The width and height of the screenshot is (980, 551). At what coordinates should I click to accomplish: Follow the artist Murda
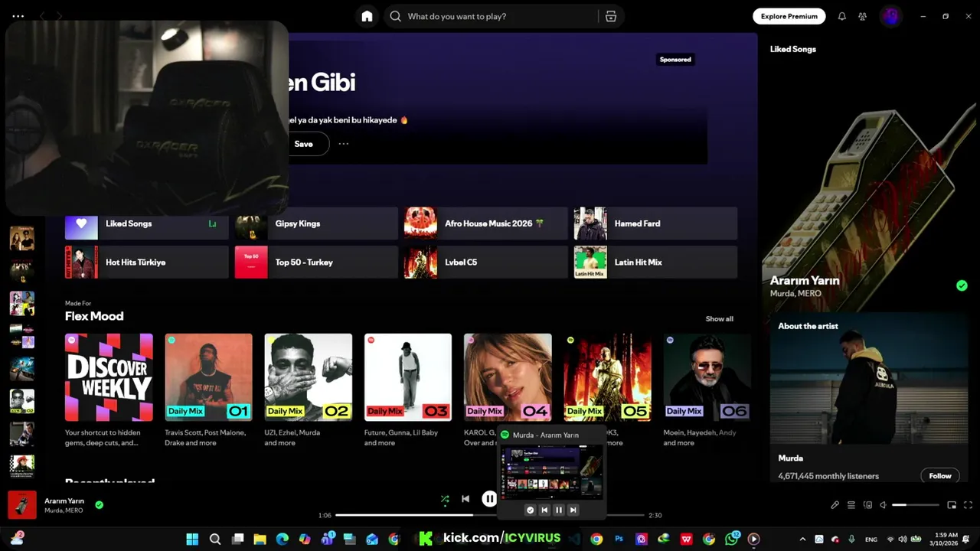coord(940,476)
